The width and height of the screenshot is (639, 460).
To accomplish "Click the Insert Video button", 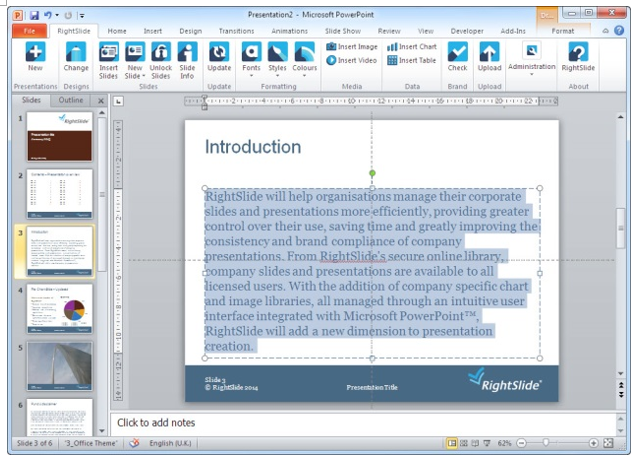I will [x=351, y=60].
